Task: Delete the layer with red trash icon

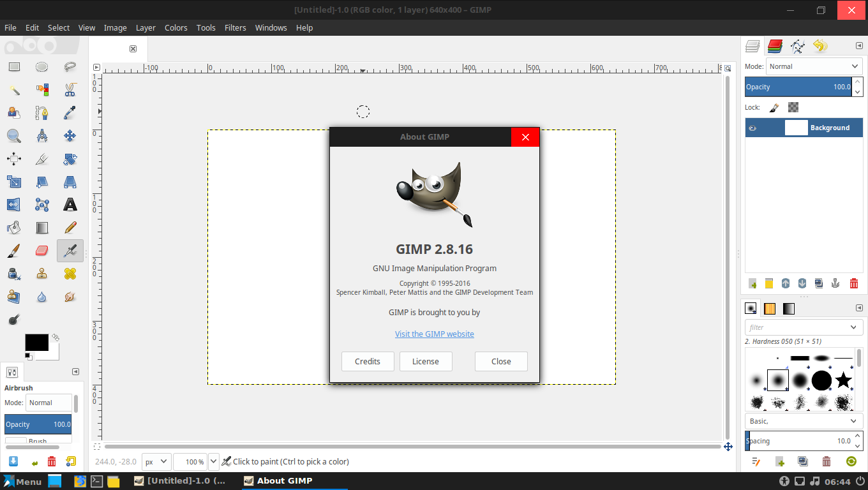Action: 854,283
